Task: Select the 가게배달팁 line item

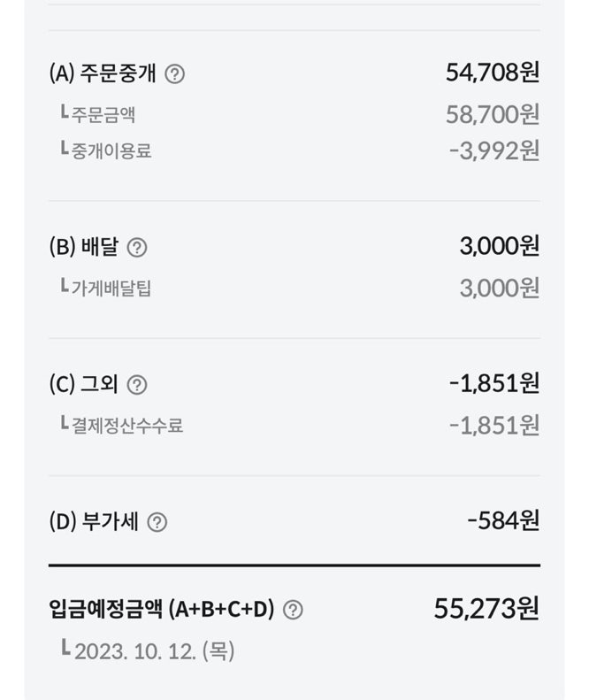Action: 111,288
